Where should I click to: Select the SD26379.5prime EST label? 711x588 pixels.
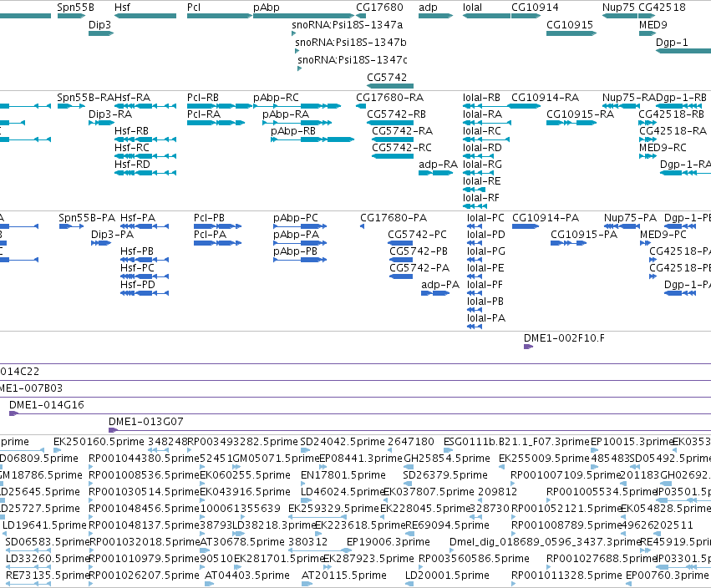pos(445,475)
